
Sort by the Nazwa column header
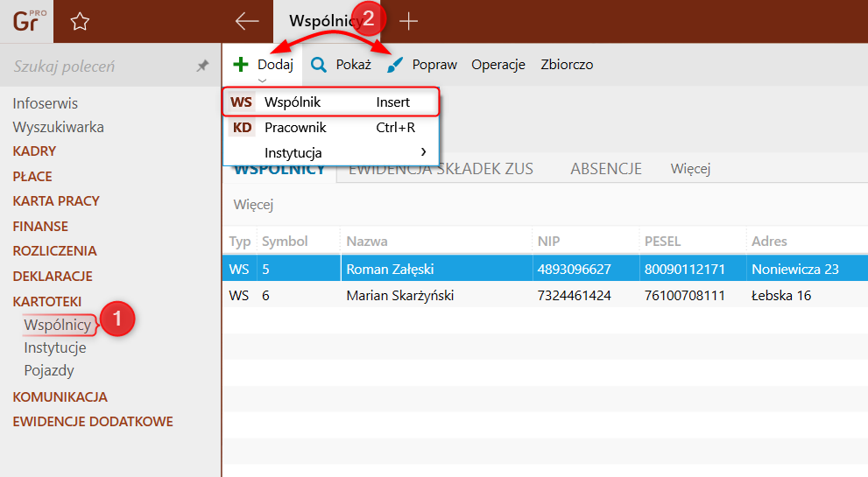[x=366, y=242]
